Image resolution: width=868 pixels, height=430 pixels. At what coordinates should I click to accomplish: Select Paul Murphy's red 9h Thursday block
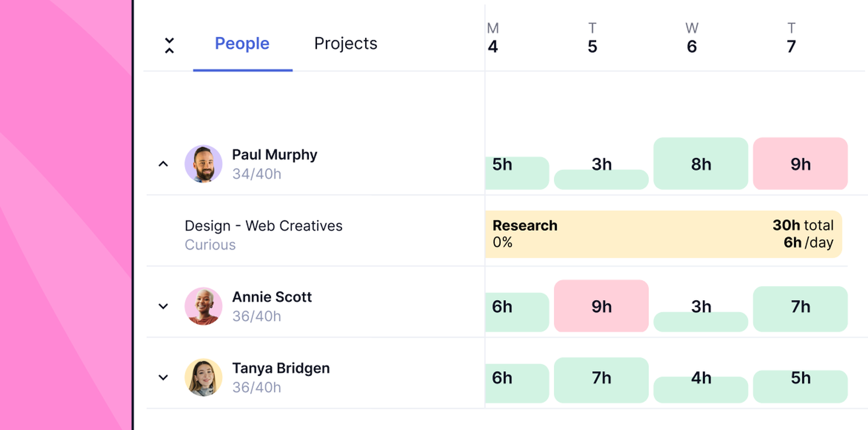coord(800,163)
